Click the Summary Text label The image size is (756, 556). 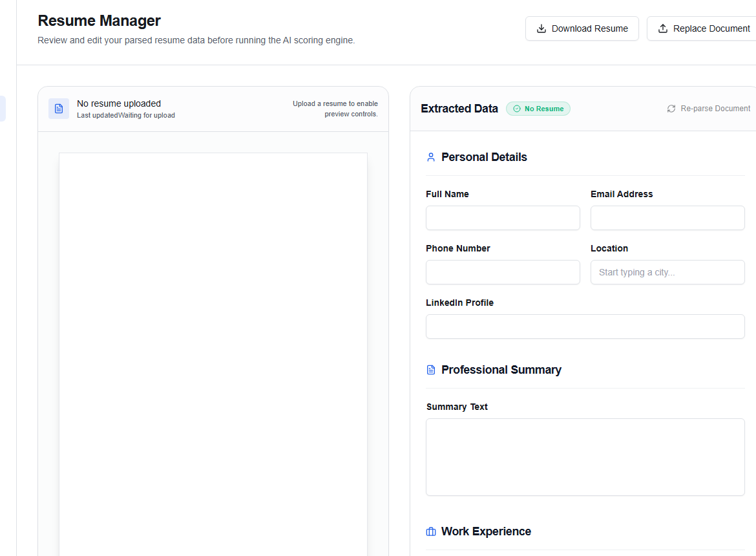[x=457, y=407]
